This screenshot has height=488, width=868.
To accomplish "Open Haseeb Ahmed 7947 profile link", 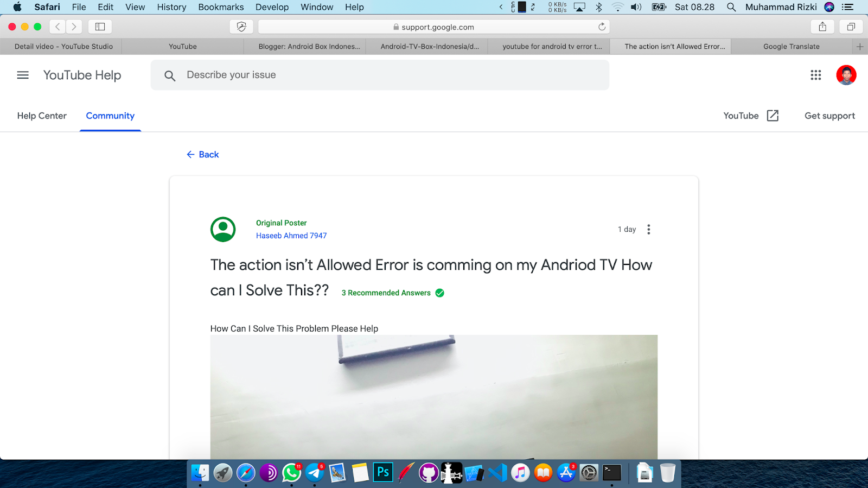I will pyautogui.click(x=291, y=236).
